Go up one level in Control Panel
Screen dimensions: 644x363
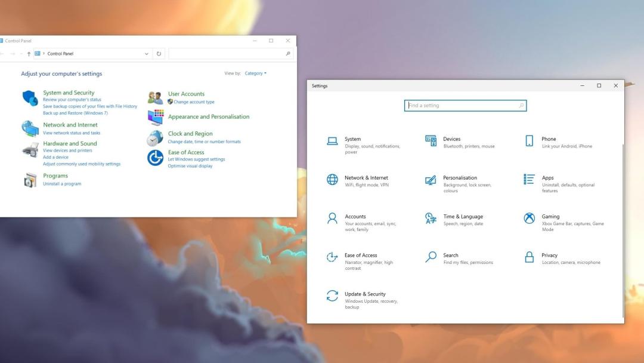(29, 54)
